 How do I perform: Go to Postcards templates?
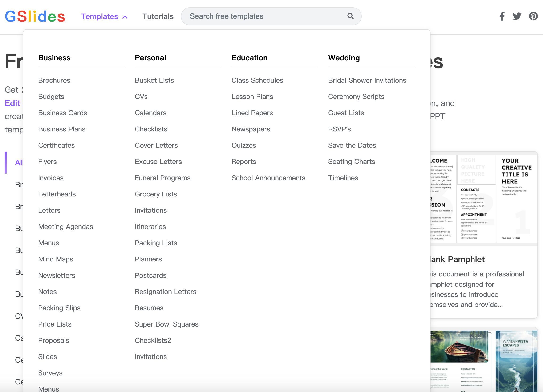click(150, 275)
